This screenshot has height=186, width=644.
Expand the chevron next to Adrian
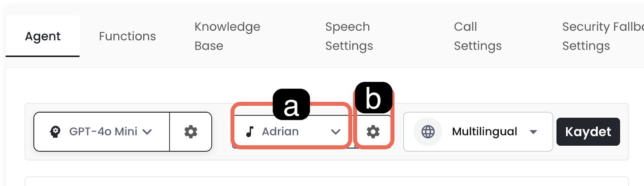[x=336, y=132]
